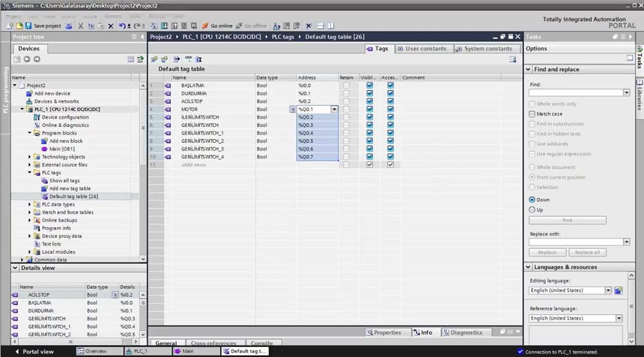Collapse the Project tree panel arrow

tap(142, 37)
